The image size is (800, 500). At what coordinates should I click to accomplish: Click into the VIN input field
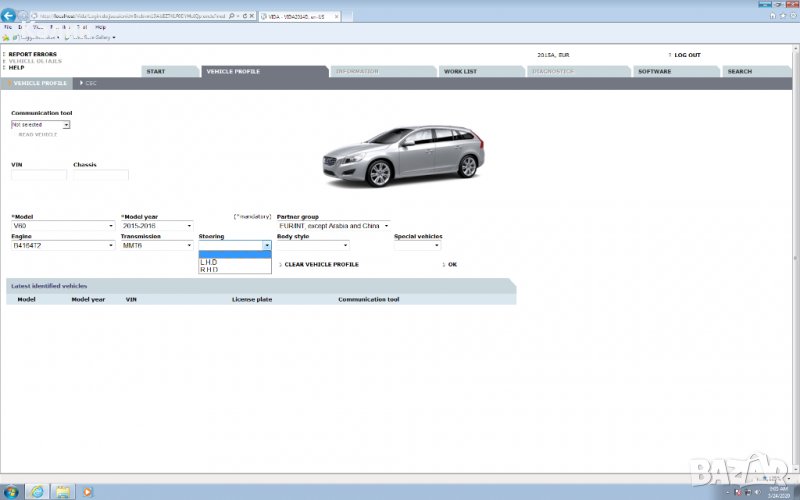[x=39, y=175]
